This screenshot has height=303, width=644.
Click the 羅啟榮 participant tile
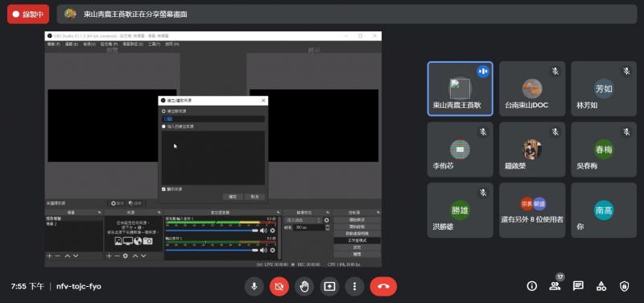coord(532,150)
